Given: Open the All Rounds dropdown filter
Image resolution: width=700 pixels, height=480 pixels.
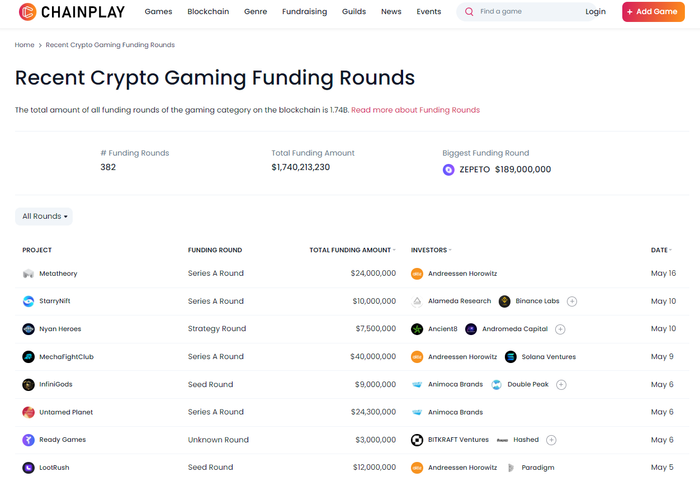Looking at the screenshot, I should (x=44, y=217).
